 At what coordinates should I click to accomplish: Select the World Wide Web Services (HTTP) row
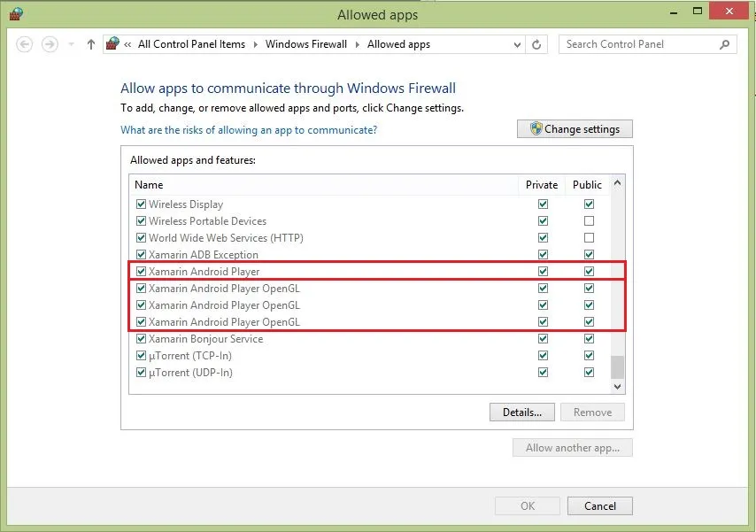370,238
